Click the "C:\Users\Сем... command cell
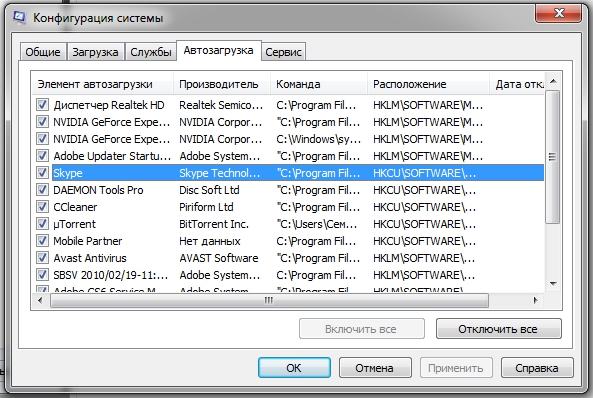The image size is (593, 398). tap(317, 224)
